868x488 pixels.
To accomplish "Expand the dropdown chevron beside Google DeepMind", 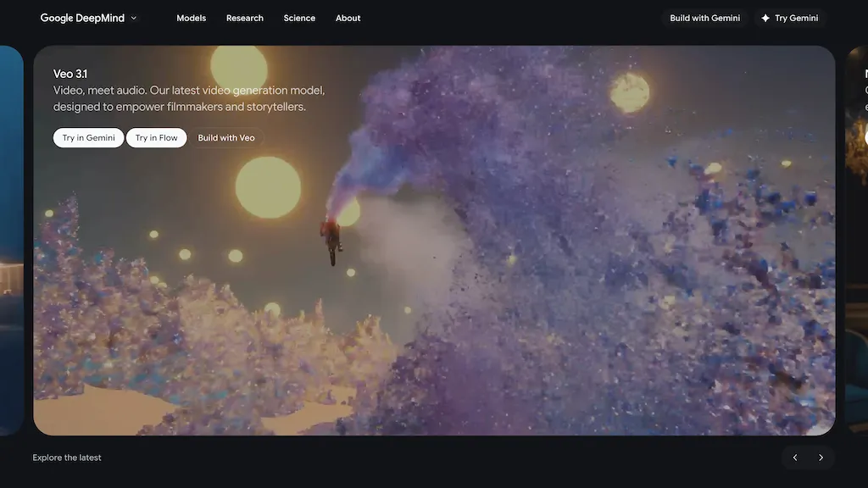I will [133, 18].
